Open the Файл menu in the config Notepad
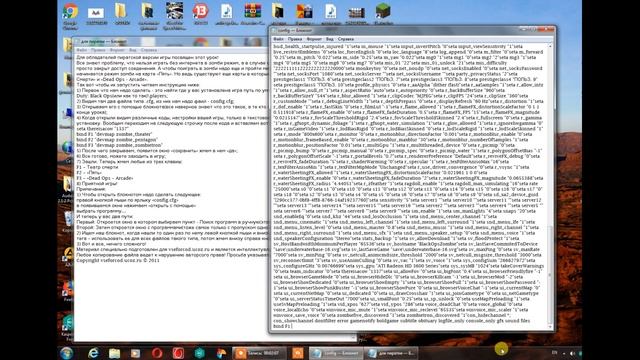Screen dimensions: 640x360 (278, 39)
